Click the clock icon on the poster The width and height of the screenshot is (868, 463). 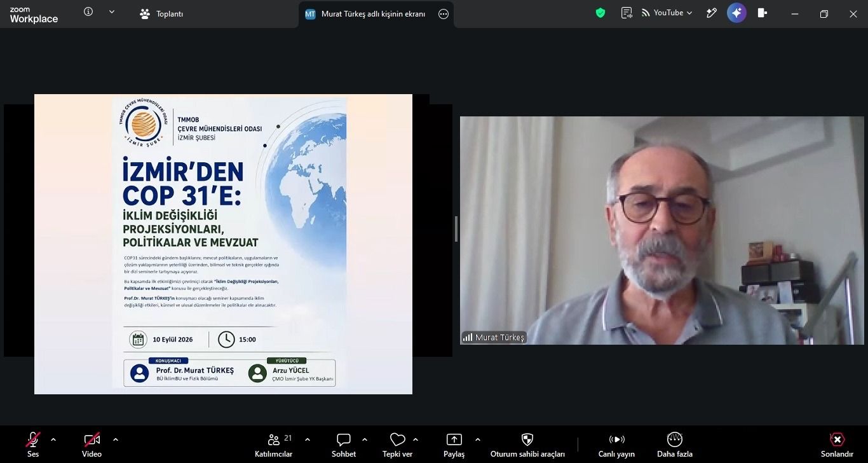tap(226, 340)
